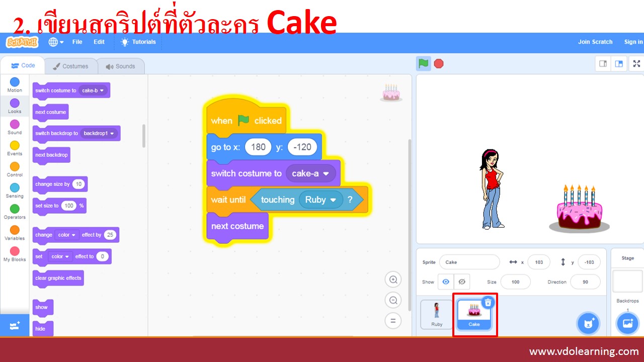Open the Choose a Backdrop button
The image size is (644, 362).
pyautogui.click(x=627, y=323)
